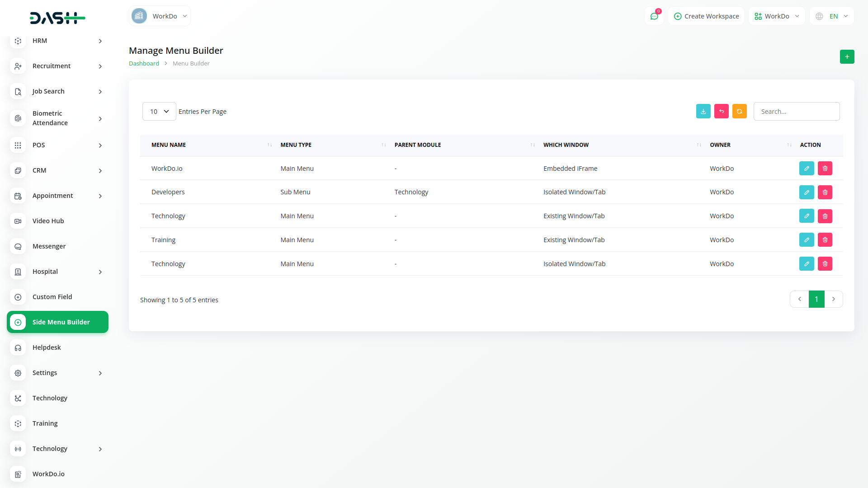This screenshot has height=488, width=868.
Task: Open the EN language dropdown
Action: (x=832, y=16)
